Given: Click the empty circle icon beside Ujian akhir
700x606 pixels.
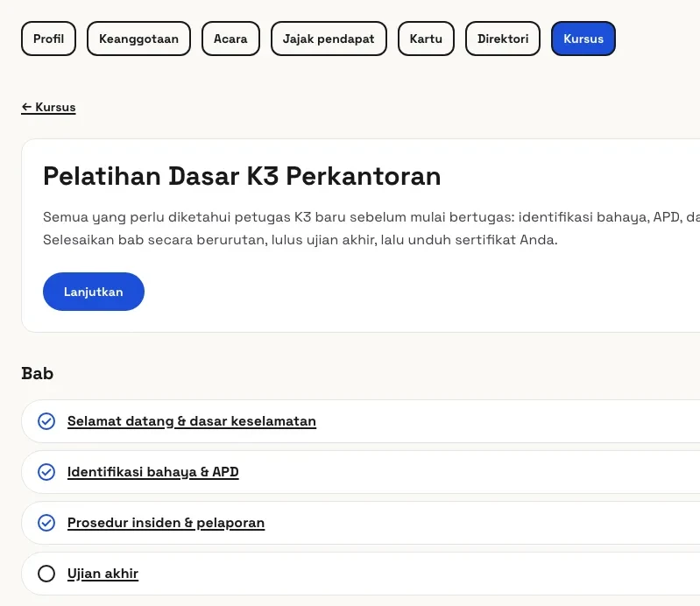Looking at the screenshot, I should (x=46, y=574).
